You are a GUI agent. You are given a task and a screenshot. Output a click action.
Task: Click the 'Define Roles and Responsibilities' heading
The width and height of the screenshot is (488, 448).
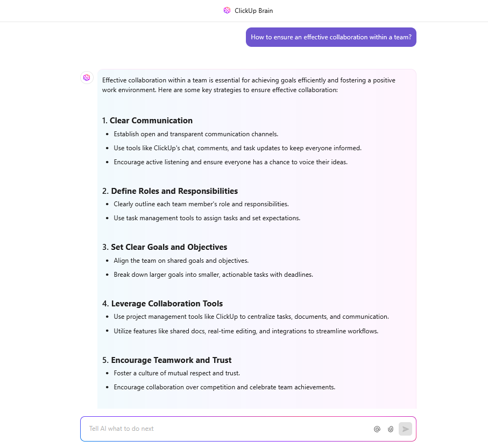coord(174,191)
